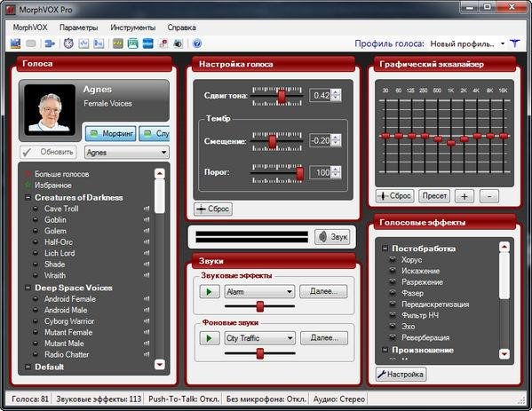Play the Alarm sound effect
The height and width of the screenshot is (411, 532).
(209, 292)
